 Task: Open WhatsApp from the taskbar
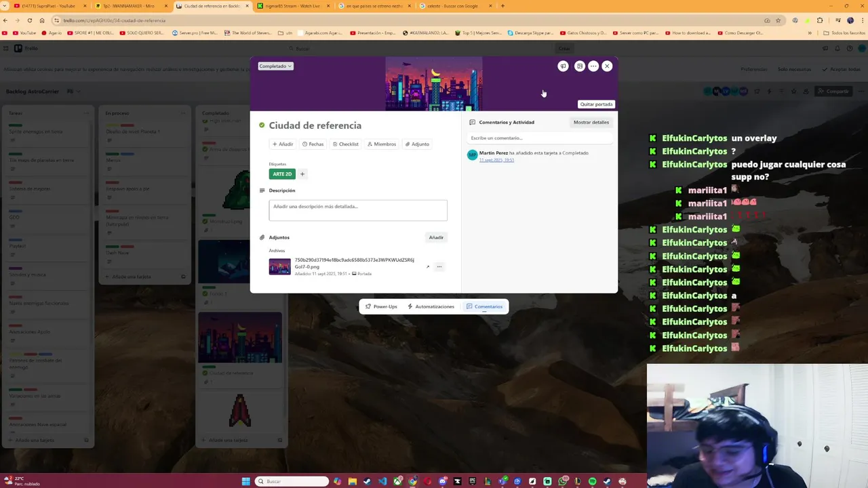pos(562,481)
